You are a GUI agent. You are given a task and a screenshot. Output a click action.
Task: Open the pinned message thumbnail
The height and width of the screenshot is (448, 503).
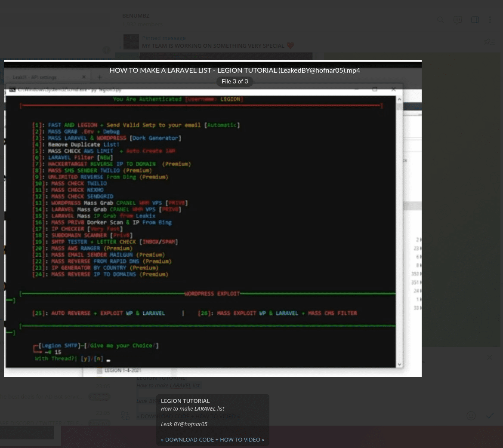click(131, 42)
